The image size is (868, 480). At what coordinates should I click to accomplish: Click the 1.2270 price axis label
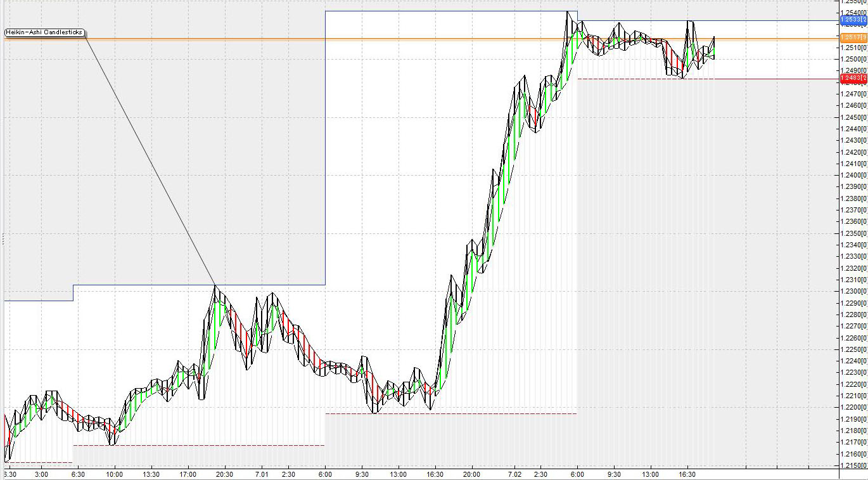853,326
